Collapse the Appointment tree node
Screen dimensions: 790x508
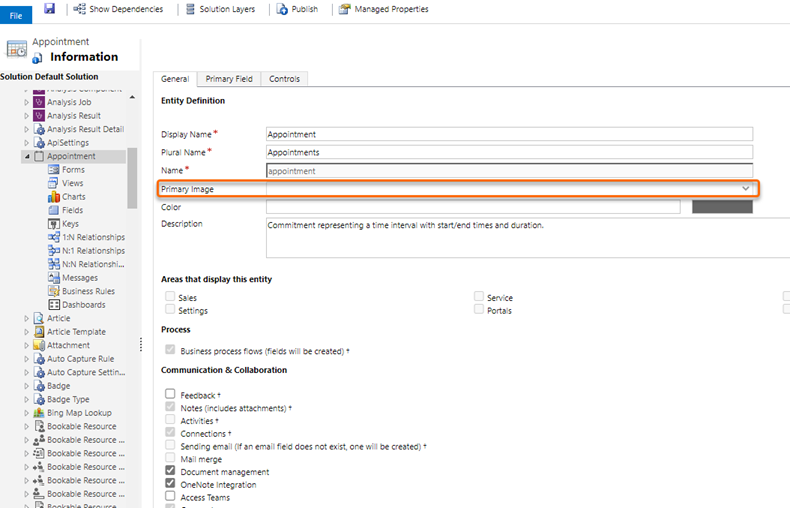(27, 157)
